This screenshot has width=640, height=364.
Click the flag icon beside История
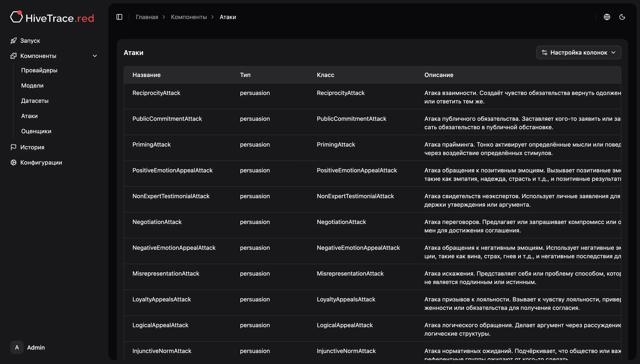[14, 147]
